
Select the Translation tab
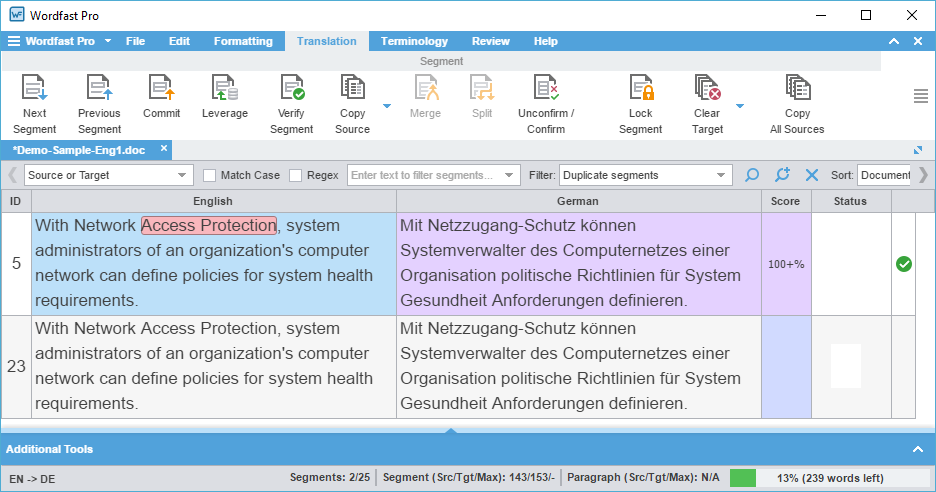coord(327,41)
